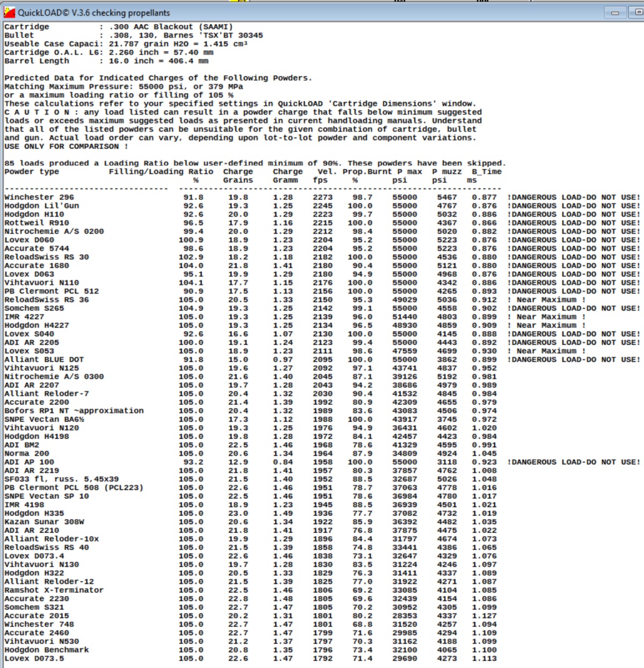
Task: Minimize the QuickLOAD checking propellants window
Action: 615,12
